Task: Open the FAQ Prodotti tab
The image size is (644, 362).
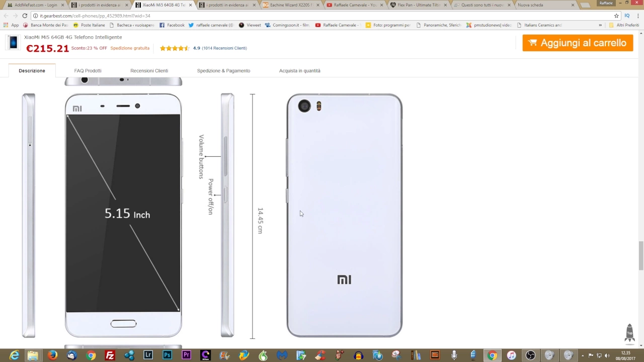Action: [x=88, y=71]
